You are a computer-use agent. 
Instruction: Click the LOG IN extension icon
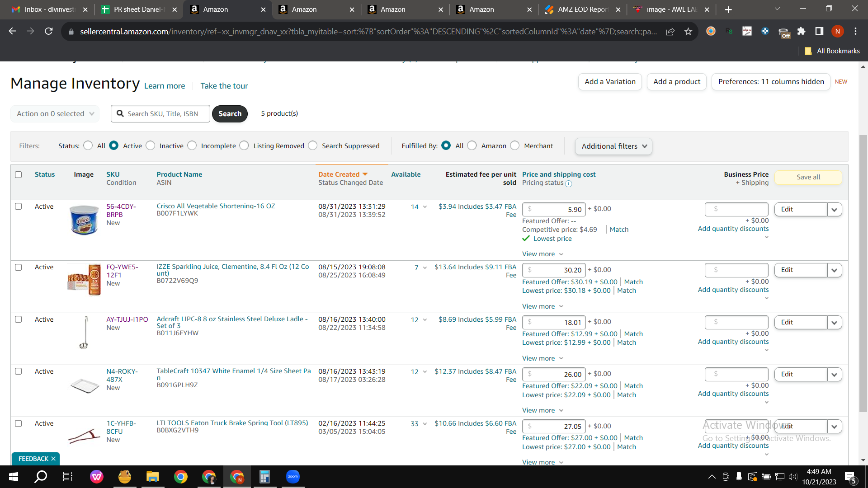[x=747, y=31]
